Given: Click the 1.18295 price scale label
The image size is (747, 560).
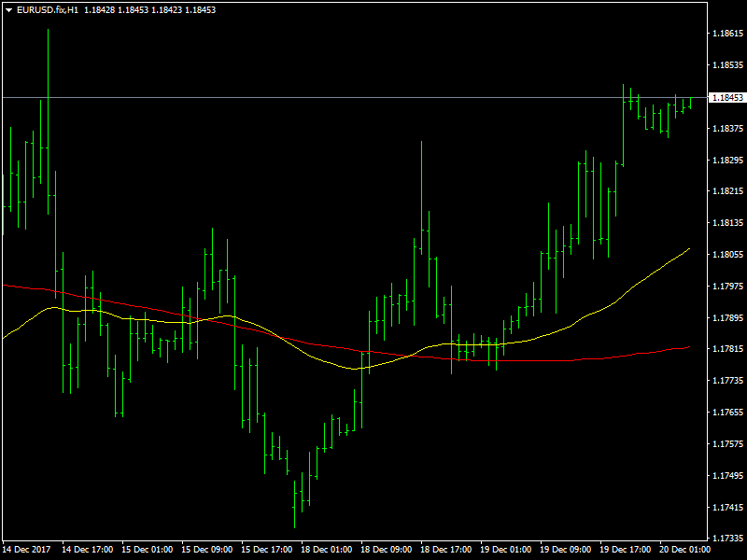Looking at the screenshot, I should [x=727, y=160].
